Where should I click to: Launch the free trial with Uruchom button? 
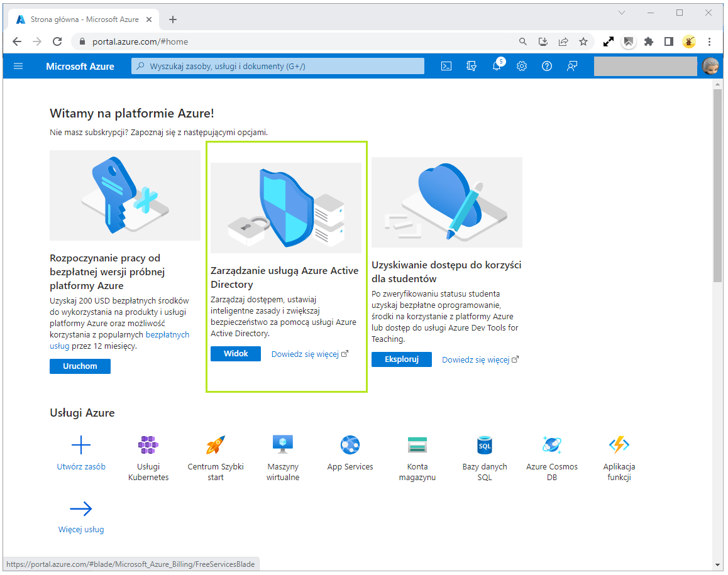click(80, 366)
